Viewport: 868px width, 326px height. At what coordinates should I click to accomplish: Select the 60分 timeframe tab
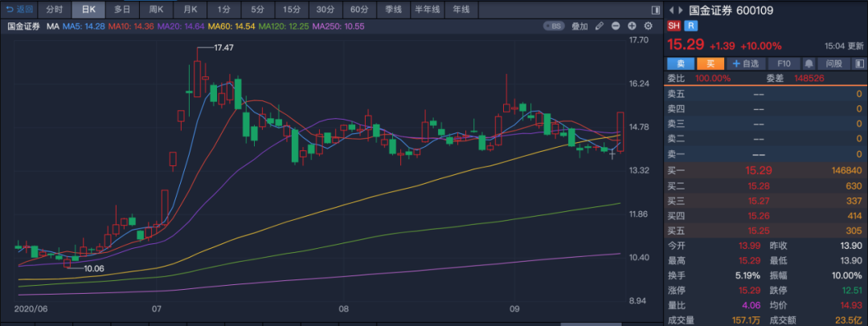point(358,10)
